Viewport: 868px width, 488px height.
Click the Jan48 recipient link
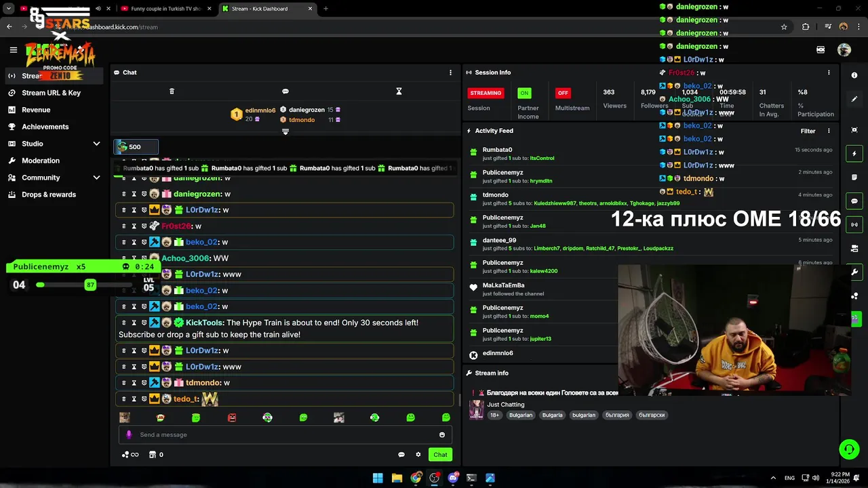[x=538, y=226]
